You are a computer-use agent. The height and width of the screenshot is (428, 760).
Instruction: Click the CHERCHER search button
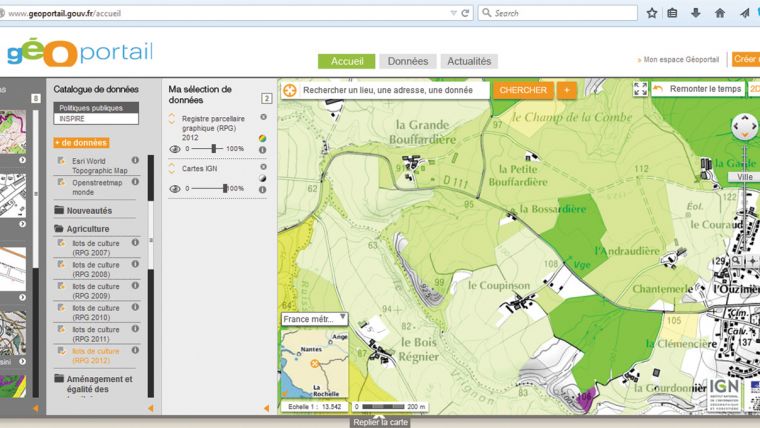tap(523, 90)
